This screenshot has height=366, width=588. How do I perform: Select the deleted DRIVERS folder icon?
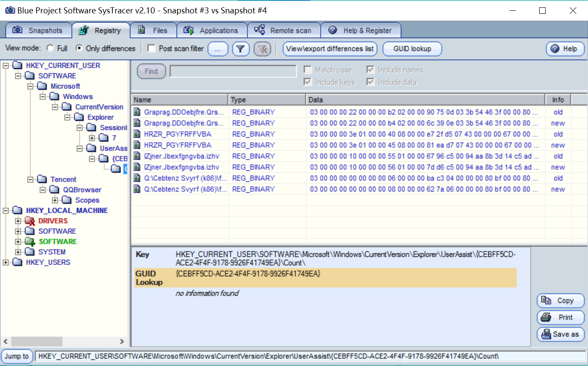pyautogui.click(x=29, y=221)
